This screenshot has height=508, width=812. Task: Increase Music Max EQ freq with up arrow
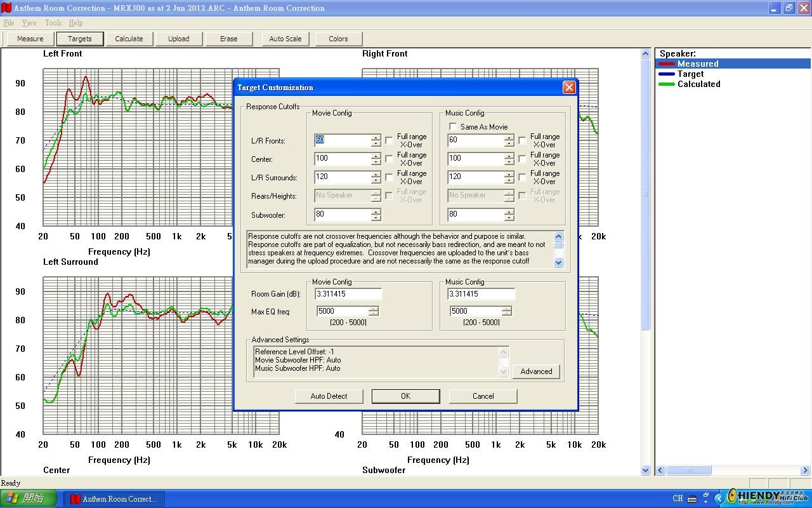pyautogui.click(x=506, y=309)
